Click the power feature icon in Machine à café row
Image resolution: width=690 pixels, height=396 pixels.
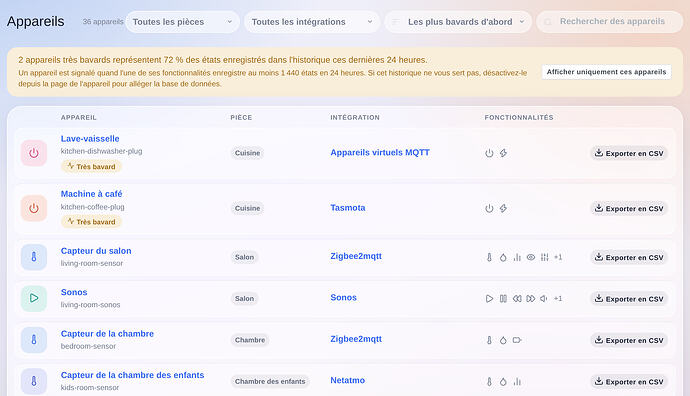click(x=489, y=208)
